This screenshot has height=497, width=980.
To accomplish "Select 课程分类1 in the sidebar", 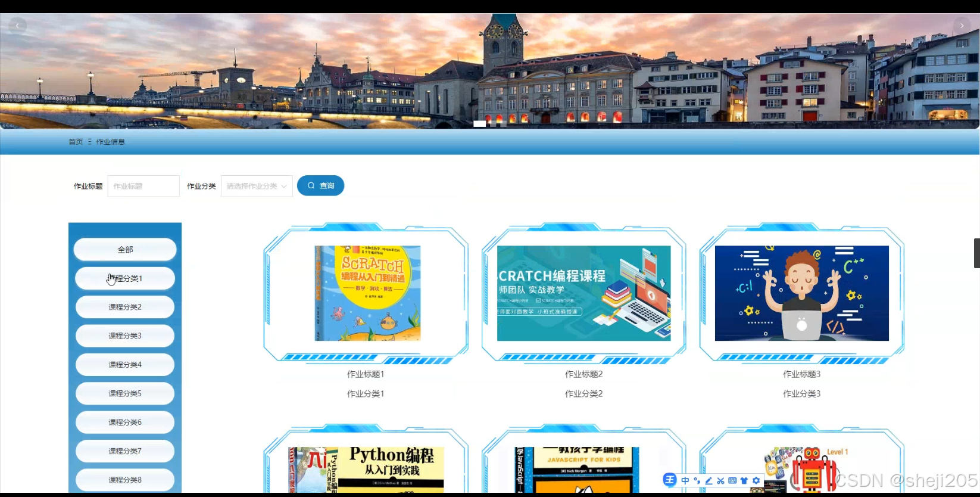I will click(x=125, y=278).
